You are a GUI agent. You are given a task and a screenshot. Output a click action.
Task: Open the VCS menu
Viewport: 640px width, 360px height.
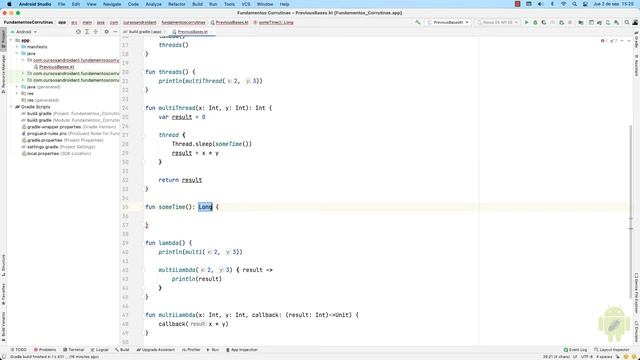pyautogui.click(x=246, y=4)
